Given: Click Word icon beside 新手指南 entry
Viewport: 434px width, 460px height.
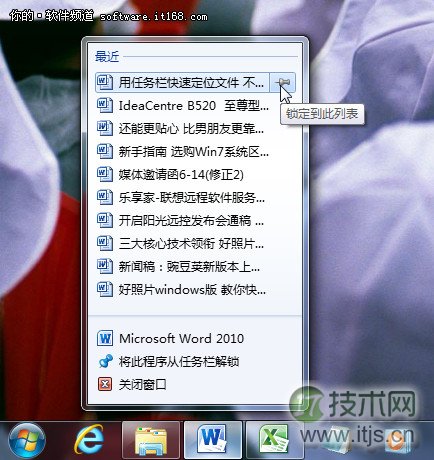Looking at the screenshot, I should coord(105,152).
